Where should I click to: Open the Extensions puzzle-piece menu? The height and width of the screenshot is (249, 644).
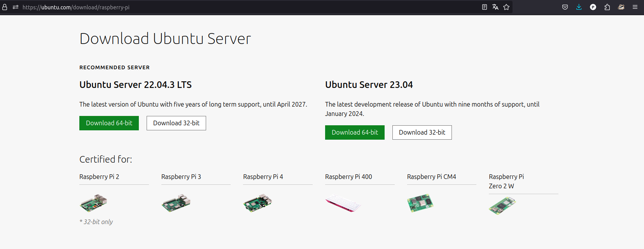coord(607,7)
